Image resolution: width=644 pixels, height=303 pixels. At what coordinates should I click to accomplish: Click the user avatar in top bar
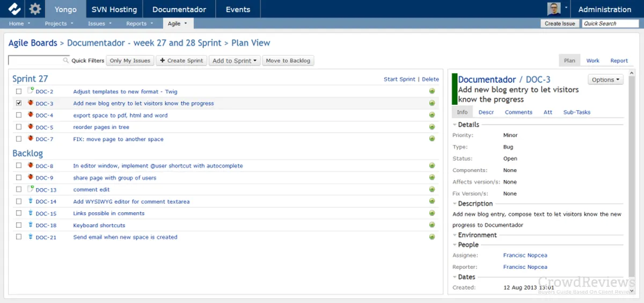pos(554,9)
